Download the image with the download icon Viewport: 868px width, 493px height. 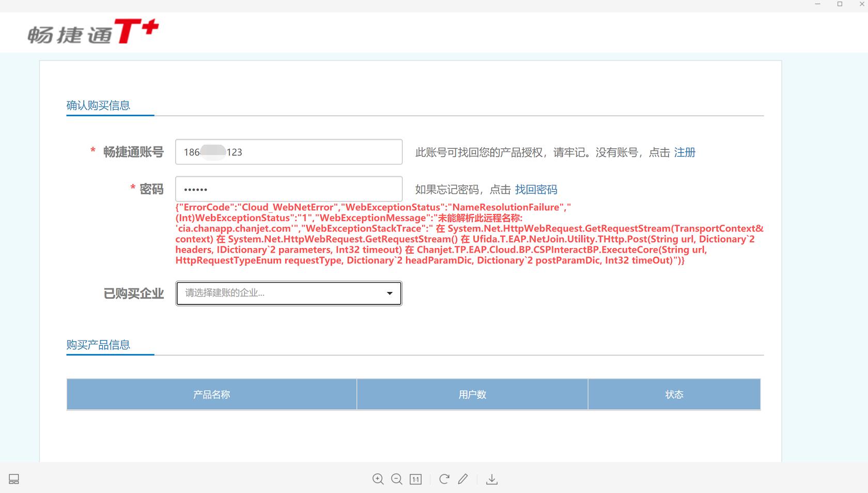(492, 479)
